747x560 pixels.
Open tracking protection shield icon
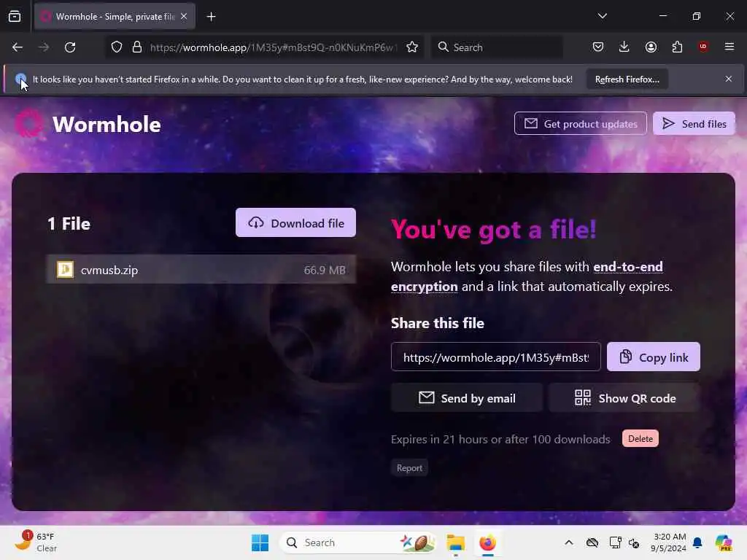(117, 47)
